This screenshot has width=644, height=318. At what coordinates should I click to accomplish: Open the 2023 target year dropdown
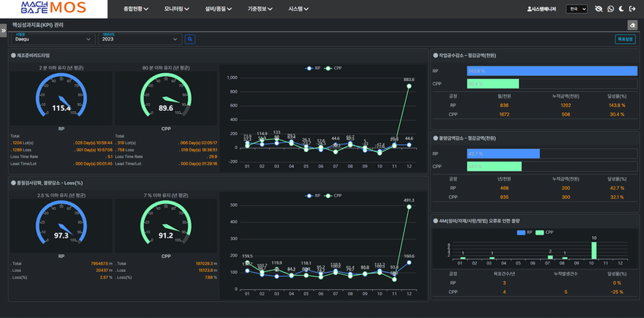[x=140, y=39]
